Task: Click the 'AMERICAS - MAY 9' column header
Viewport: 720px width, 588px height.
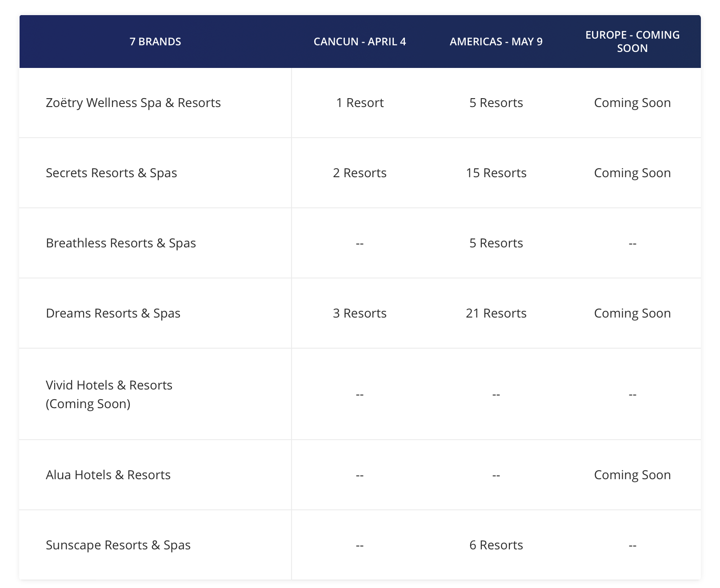Action: point(496,42)
